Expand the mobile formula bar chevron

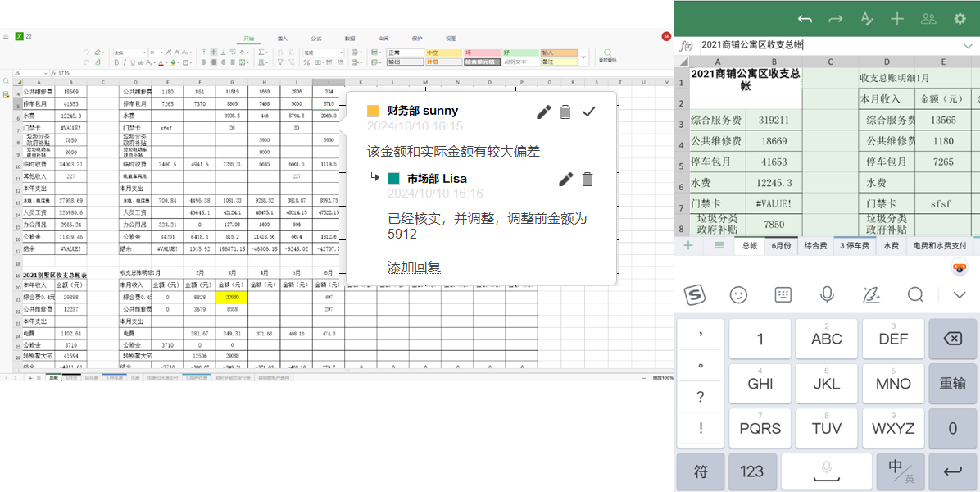968,46
